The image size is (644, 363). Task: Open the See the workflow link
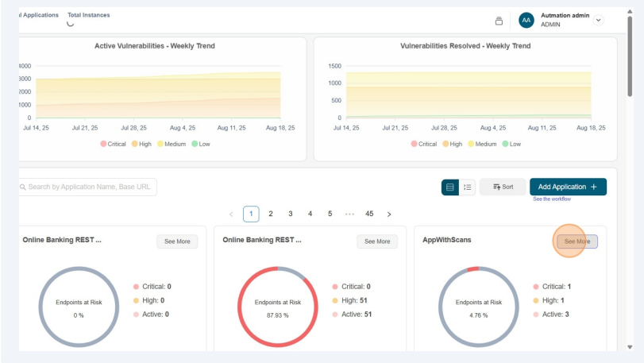(x=553, y=199)
